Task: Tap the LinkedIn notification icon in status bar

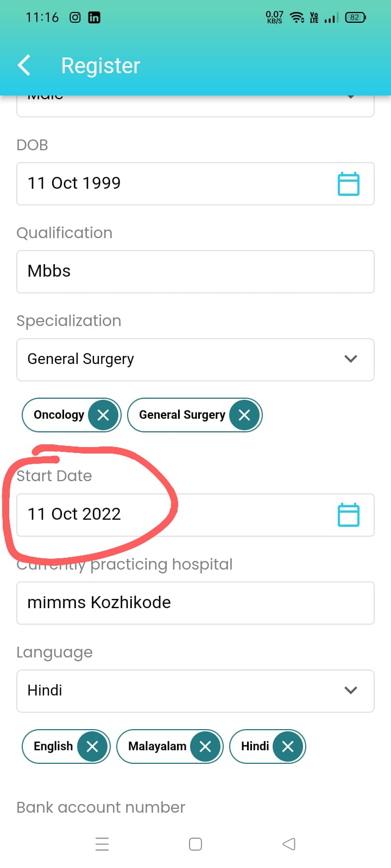Action: tap(94, 17)
